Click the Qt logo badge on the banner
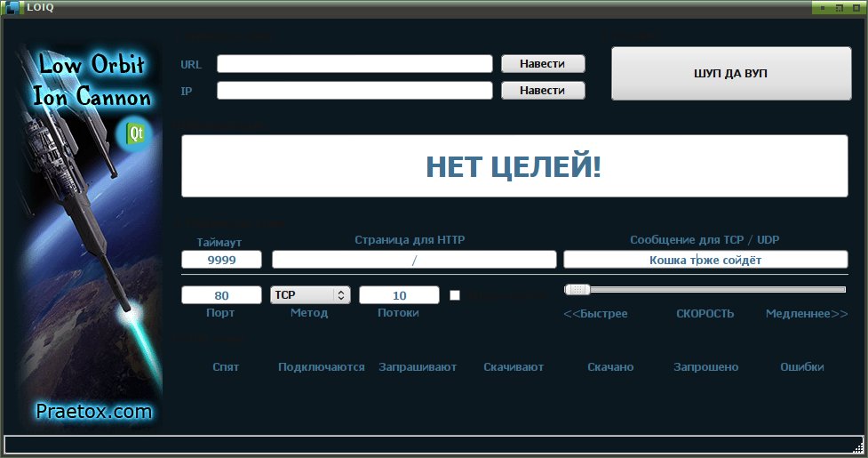Screen dimensions: 868x458 click(x=134, y=134)
